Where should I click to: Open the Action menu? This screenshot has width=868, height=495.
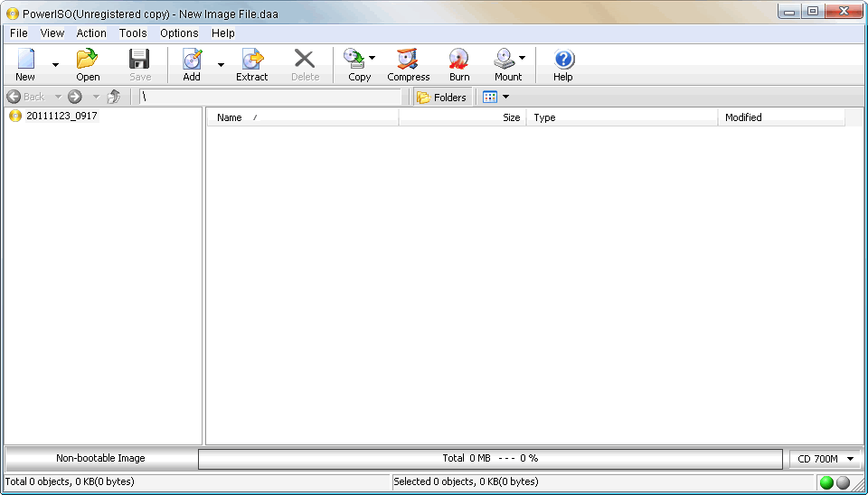[x=91, y=33]
